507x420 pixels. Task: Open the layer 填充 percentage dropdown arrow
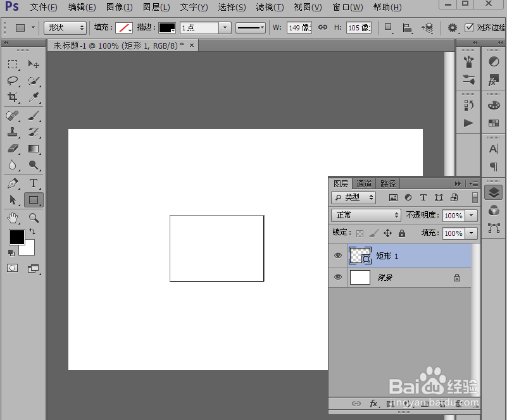(471, 233)
